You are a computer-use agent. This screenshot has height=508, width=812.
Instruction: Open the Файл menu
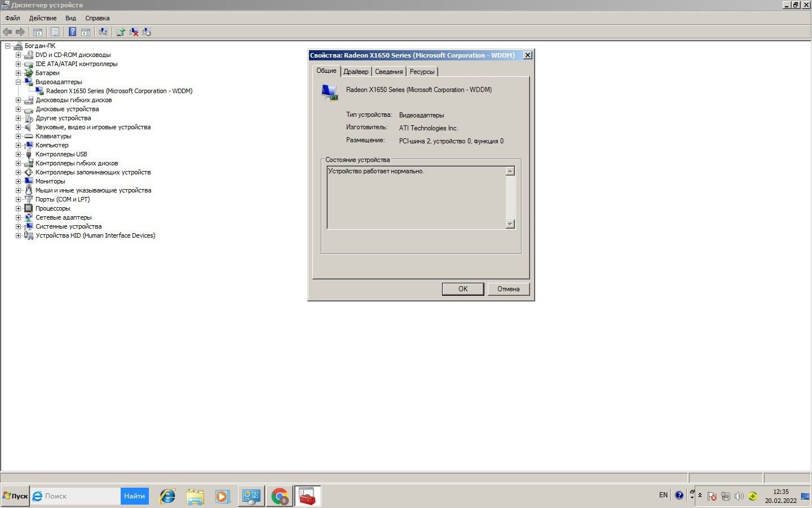tap(12, 18)
